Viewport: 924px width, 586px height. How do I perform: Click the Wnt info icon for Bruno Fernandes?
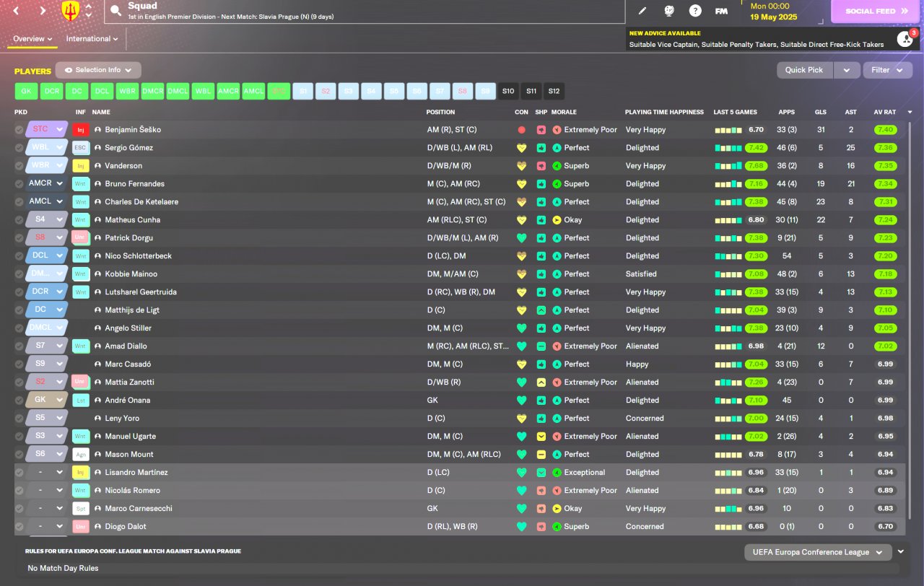[81, 184]
